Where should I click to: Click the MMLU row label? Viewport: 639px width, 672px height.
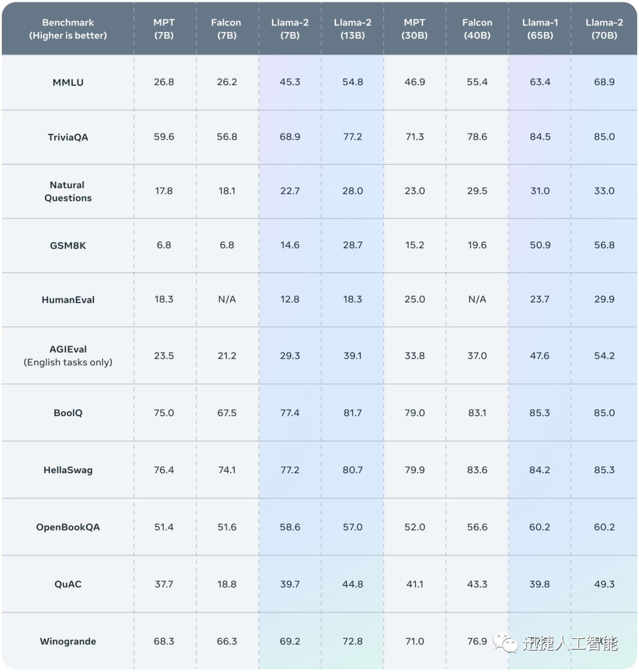click(x=68, y=82)
